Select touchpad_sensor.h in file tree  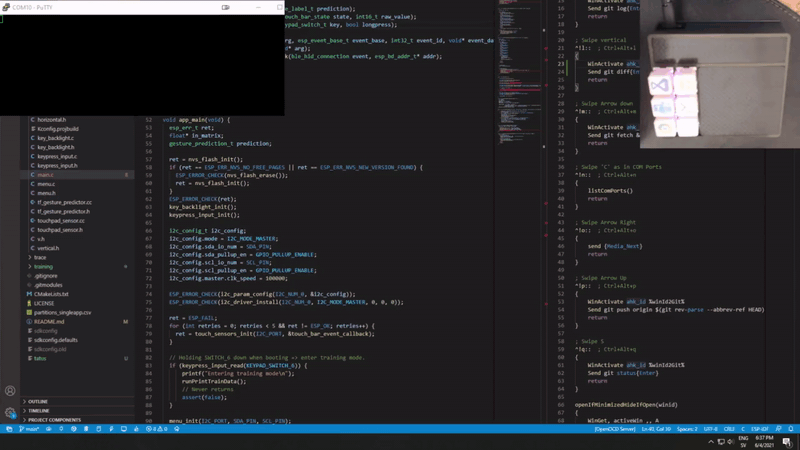tap(60, 230)
